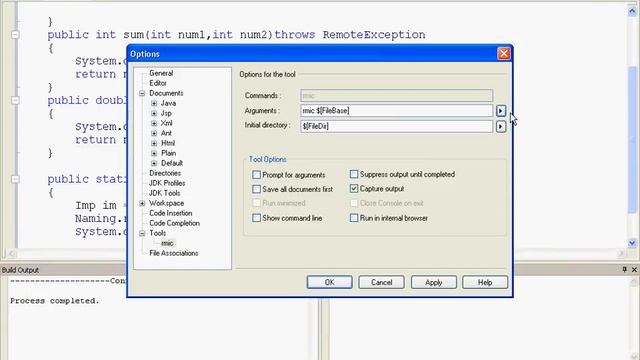Click the Build Output panel title
The image size is (640, 360).
(x=20, y=270)
